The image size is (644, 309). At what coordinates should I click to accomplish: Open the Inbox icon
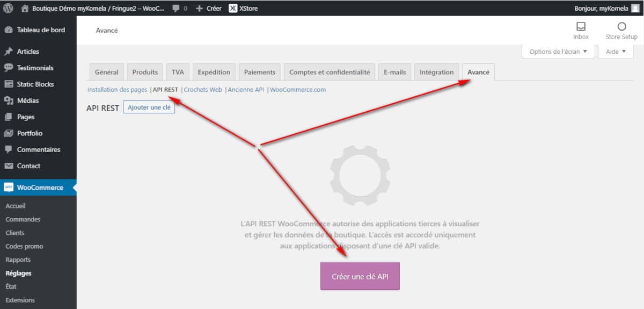(581, 26)
